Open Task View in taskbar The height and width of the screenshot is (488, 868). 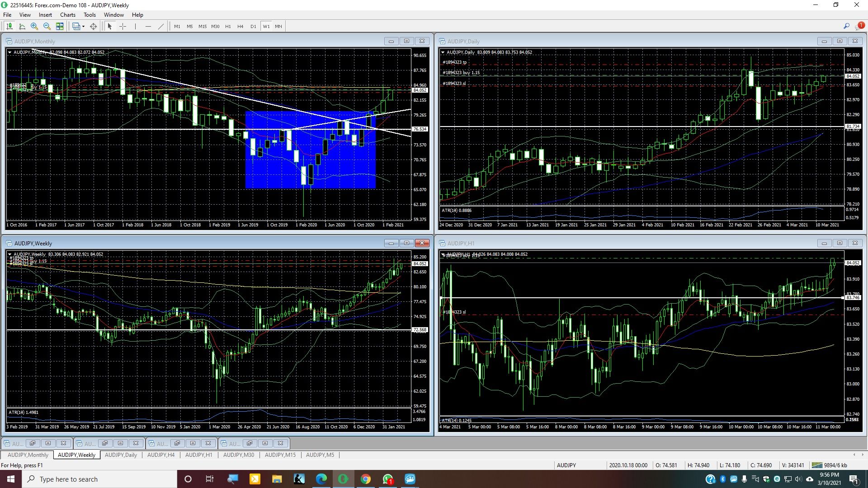(209, 479)
